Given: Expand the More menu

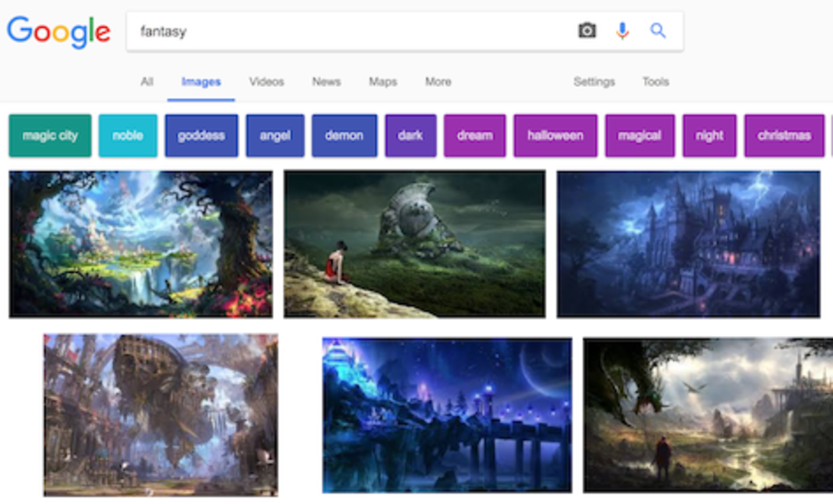Looking at the screenshot, I should [x=438, y=82].
